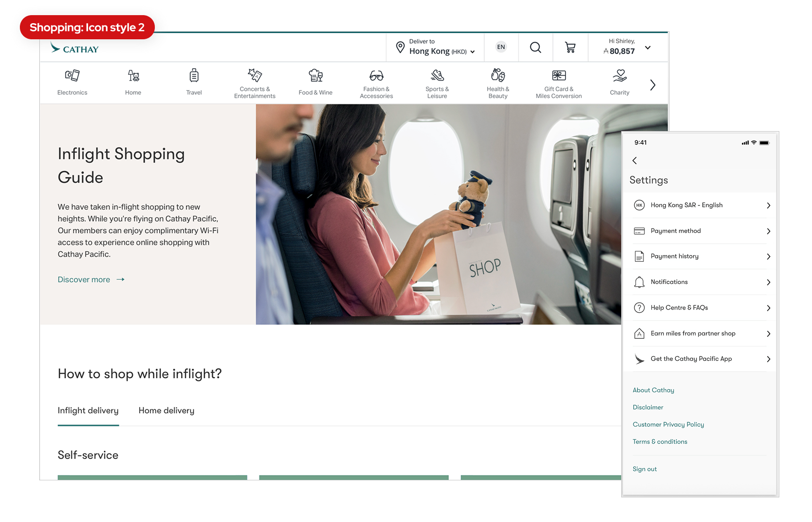The width and height of the screenshot is (812, 522).
Task: Open the Customer Privacy Policy link
Action: (x=668, y=425)
